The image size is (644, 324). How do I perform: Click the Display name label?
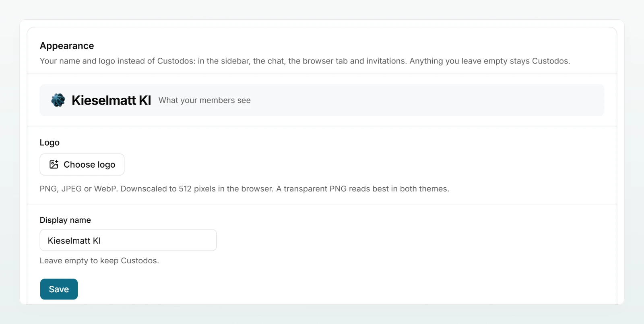pyautogui.click(x=65, y=220)
